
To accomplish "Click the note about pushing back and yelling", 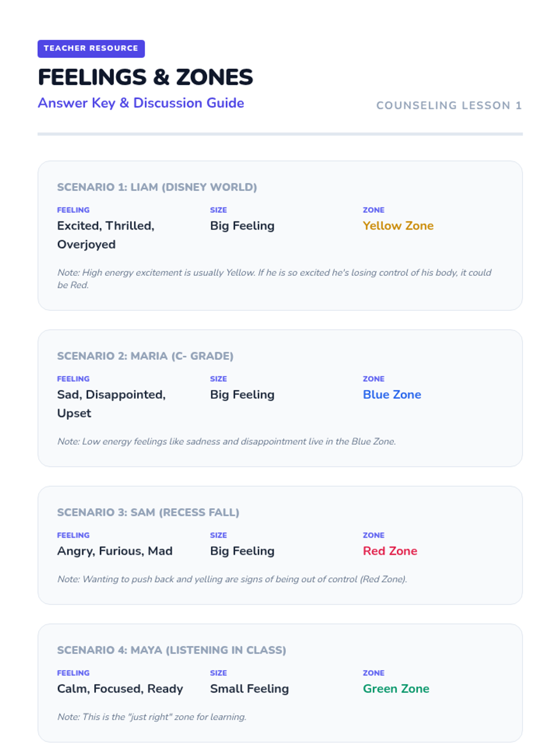I will pyautogui.click(x=232, y=579).
